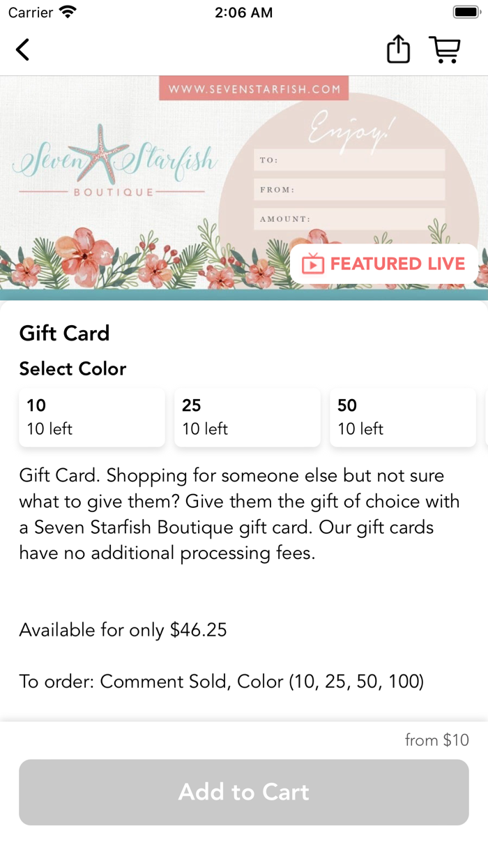Tap the Gift Card product title
The image size is (488, 868).
[x=64, y=333]
